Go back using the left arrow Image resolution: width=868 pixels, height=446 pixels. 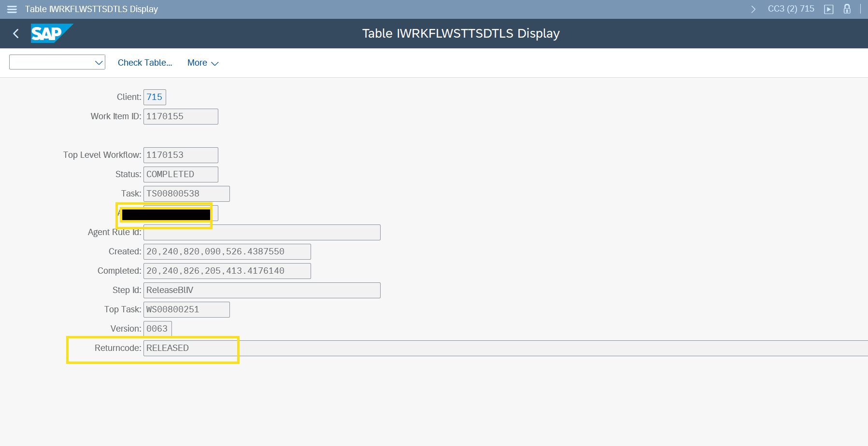click(16, 33)
